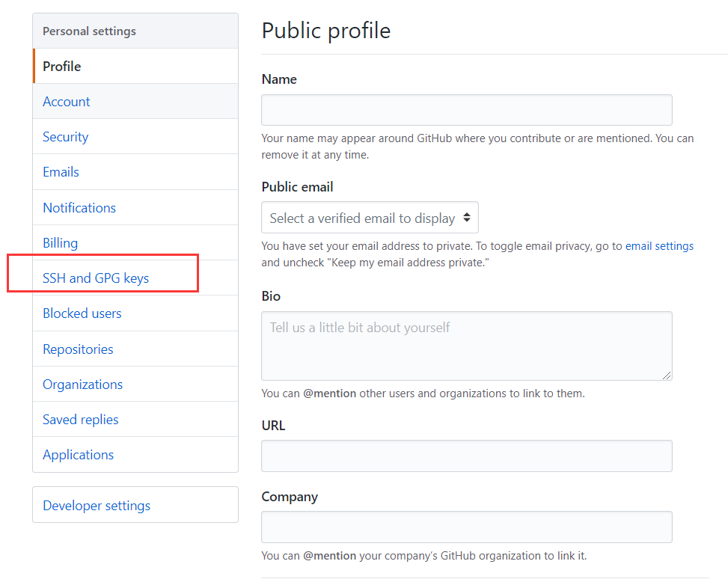Open Developer settings

pyautogui.click(x=135, y=505)
